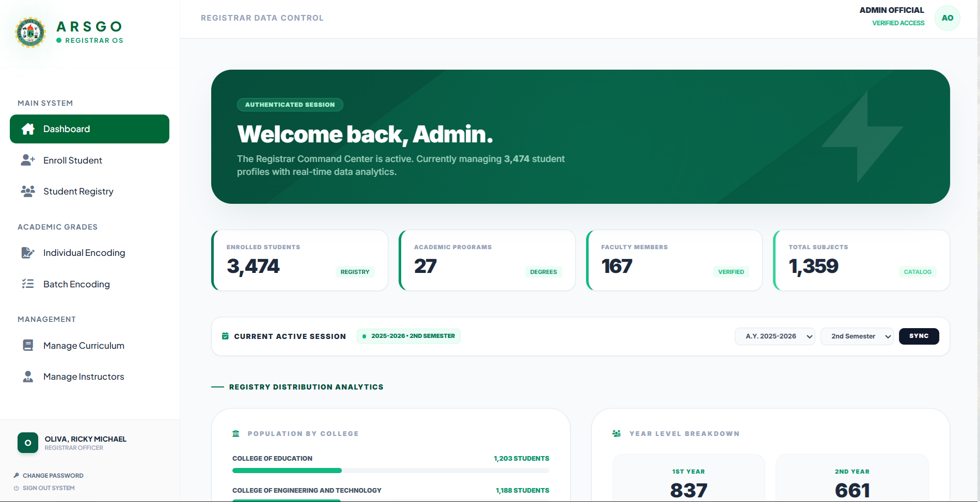Image resolution: width=980 pixels, height=502 pixels.
Task: Click the Student Registry group icon
Action: (x=28, y=191)
